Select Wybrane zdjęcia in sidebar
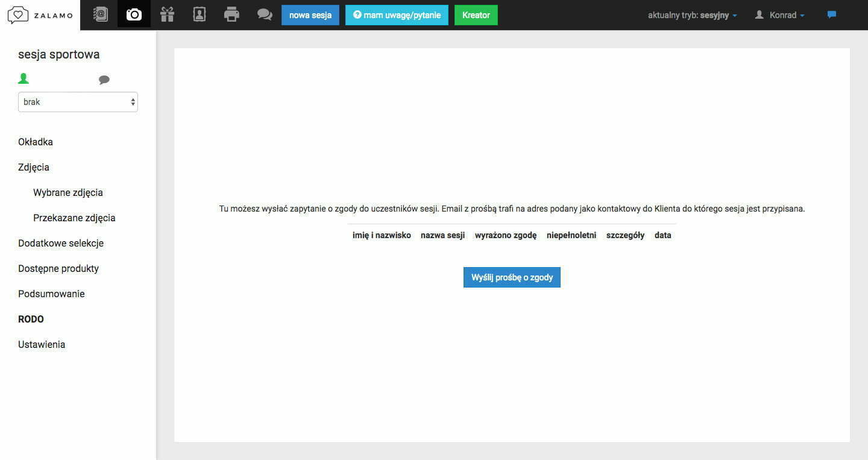The height and width of the screenshot is (460, 868). [68, 192]
